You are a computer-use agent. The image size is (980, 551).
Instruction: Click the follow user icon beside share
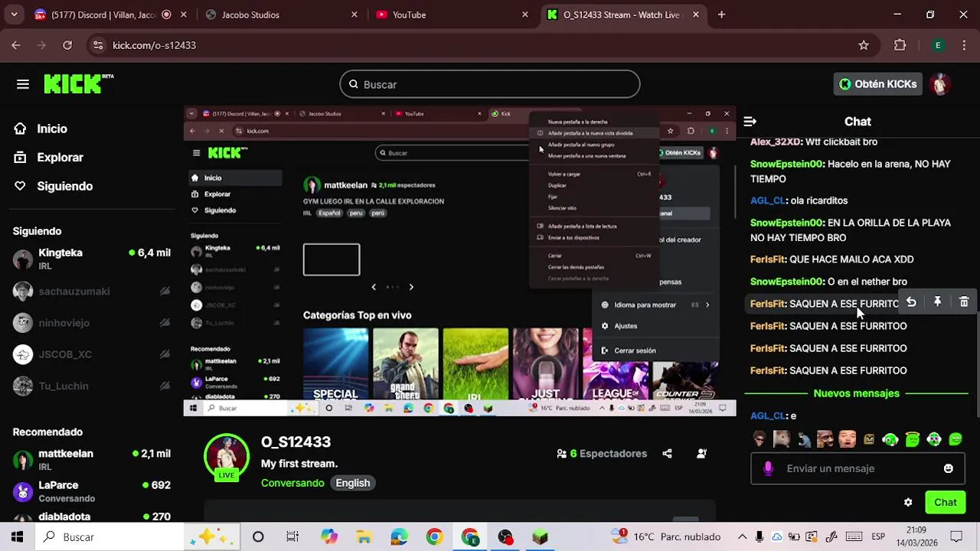pyautogui.click(x=701, y=454)
